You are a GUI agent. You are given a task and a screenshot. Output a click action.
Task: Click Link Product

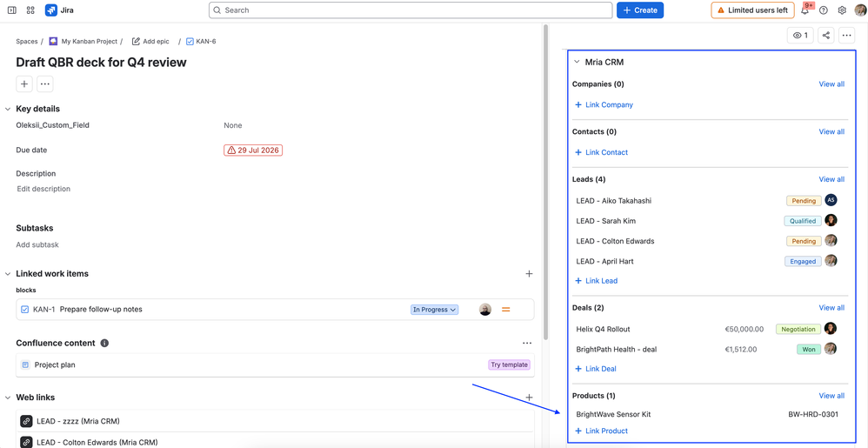(x=601, y=431)
